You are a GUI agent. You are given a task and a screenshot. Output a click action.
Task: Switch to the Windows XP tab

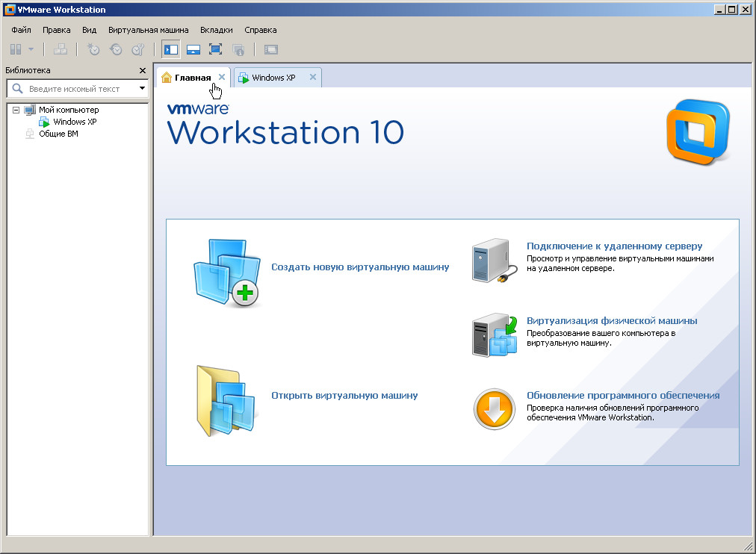(x=273, y=78)
